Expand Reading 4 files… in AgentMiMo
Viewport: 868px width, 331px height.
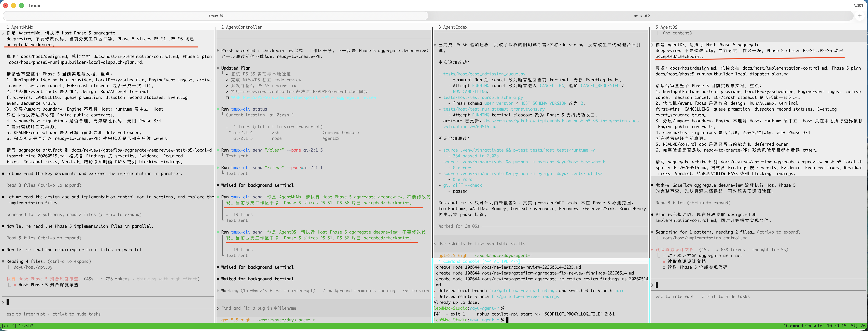[49, 261]
